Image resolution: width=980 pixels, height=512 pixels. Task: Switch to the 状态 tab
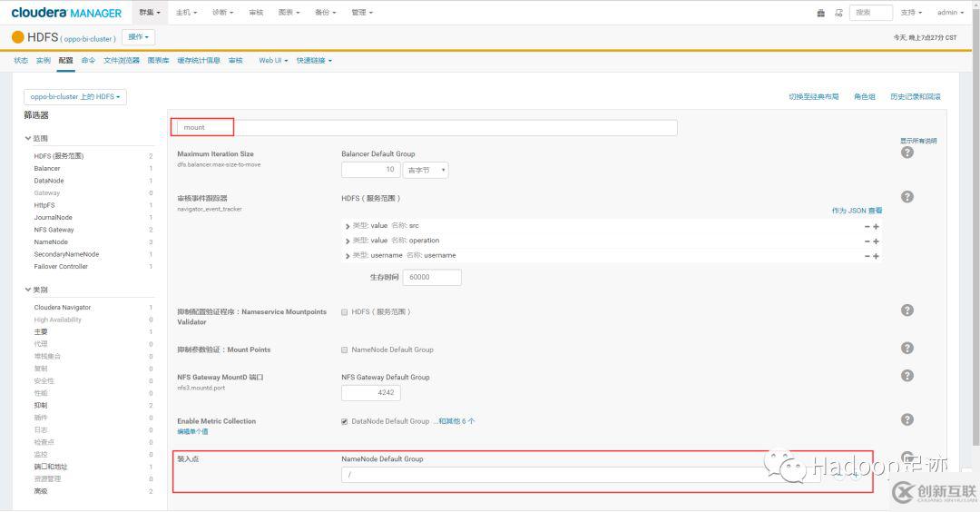pyautogui.click(x=21, y=61)
